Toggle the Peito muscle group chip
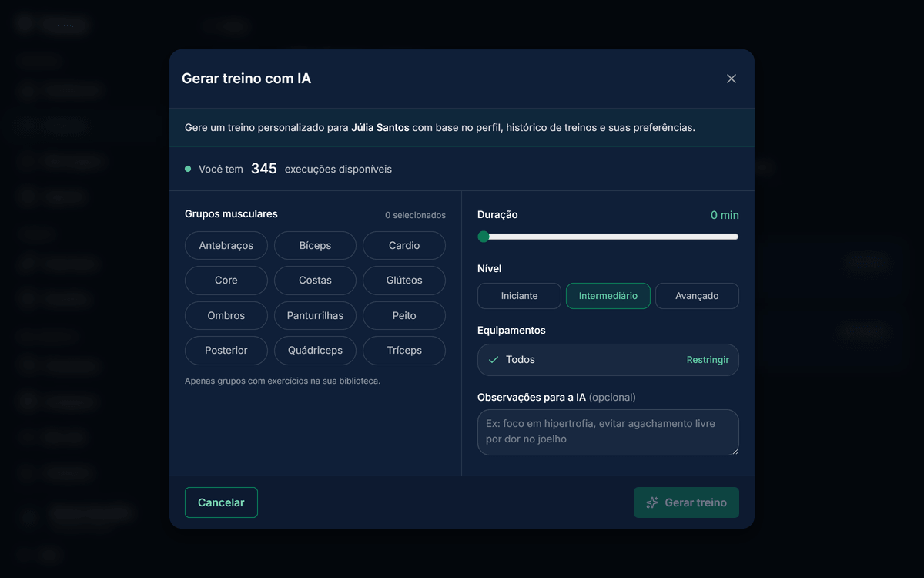Screen dimensions: 924x578 point(404,316)
